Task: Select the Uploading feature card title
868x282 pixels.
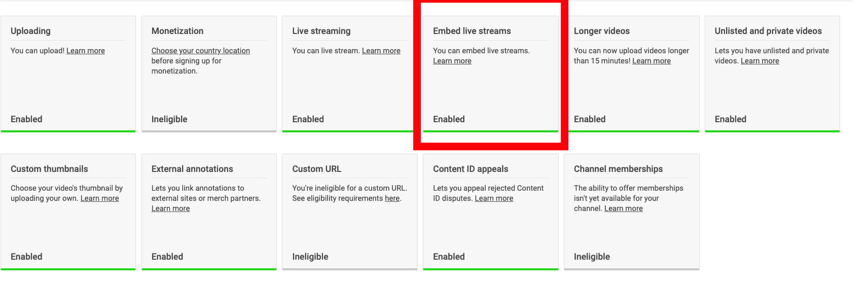Action: tap(30, 31)
